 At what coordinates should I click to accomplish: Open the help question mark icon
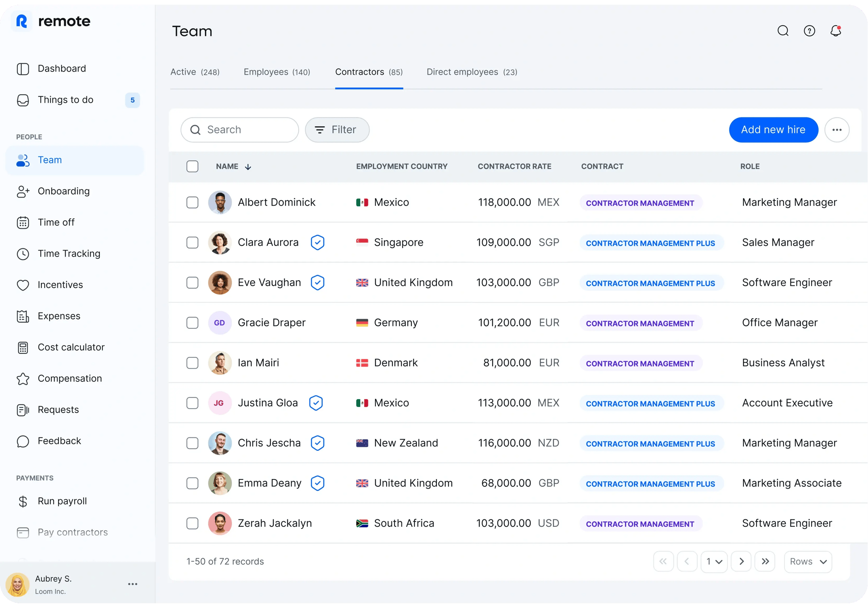pos(809,31)
